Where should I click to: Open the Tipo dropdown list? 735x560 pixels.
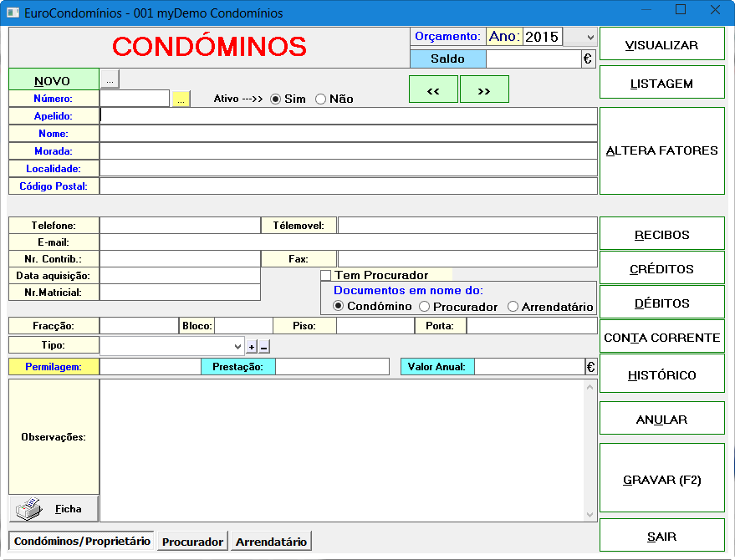click(238, 345)
